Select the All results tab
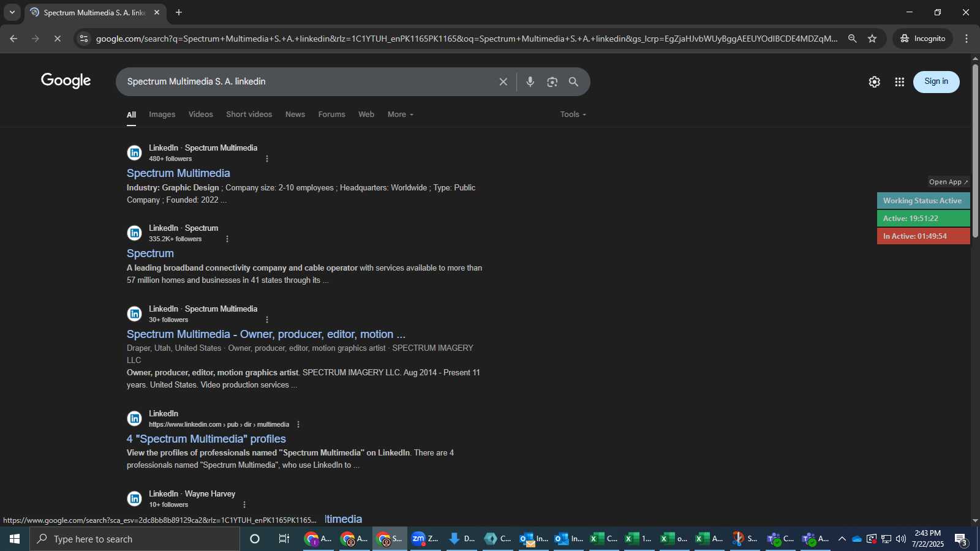The height and width of the screenshot is (551, 980). [x=131, y=115]
